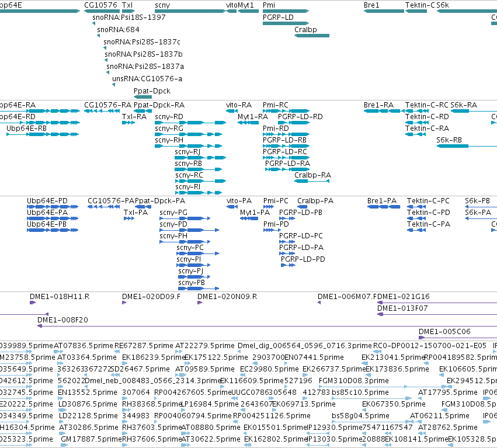497x448 pixels.
Task: Open the DME1-013F07 BAC label
Action: [402, 308]
